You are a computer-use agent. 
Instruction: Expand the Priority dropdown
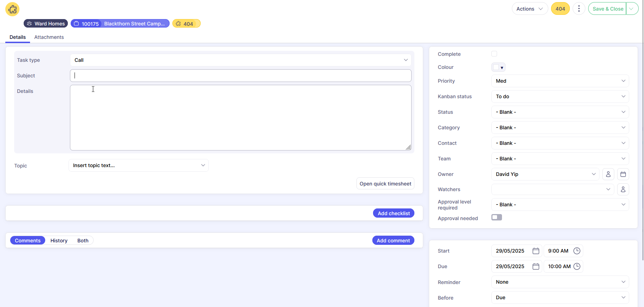click(x=560, y=81)
